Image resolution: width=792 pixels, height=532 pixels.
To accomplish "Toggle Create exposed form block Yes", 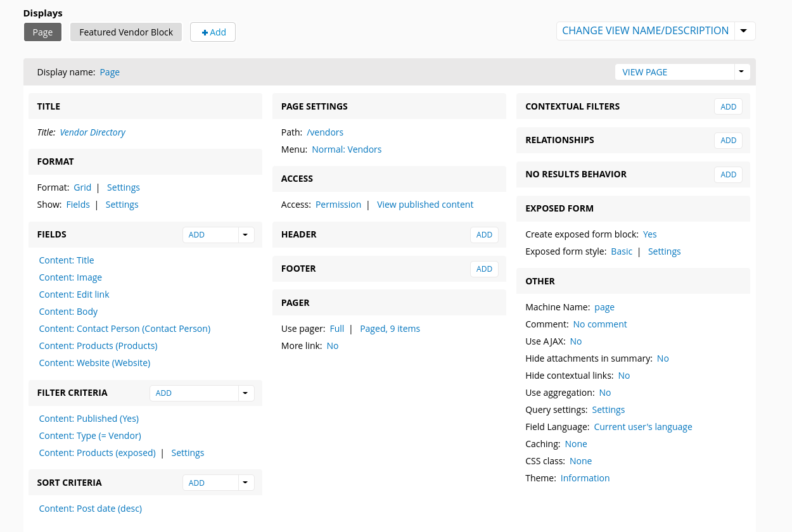I will click(x=650, y=234).
